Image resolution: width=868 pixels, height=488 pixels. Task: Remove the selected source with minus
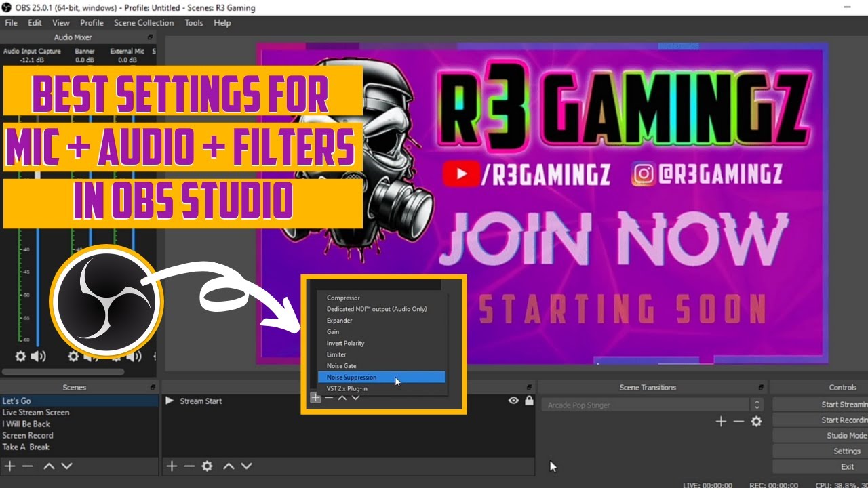(189, 466)
